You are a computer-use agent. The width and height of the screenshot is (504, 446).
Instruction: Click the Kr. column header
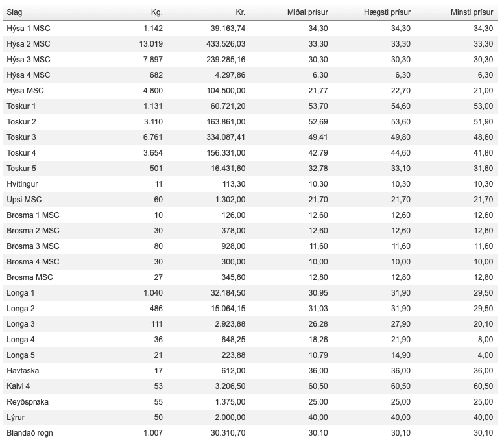click(x=240, y=12)
